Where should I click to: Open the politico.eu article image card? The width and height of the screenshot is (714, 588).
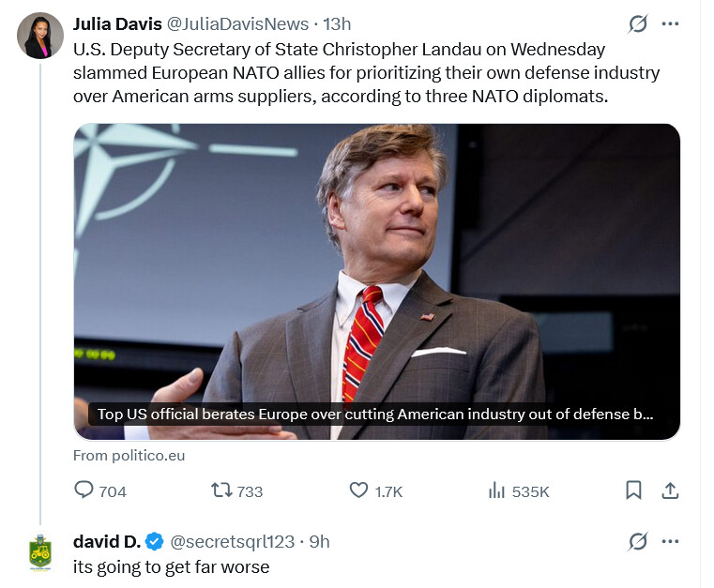pos(377,281)
